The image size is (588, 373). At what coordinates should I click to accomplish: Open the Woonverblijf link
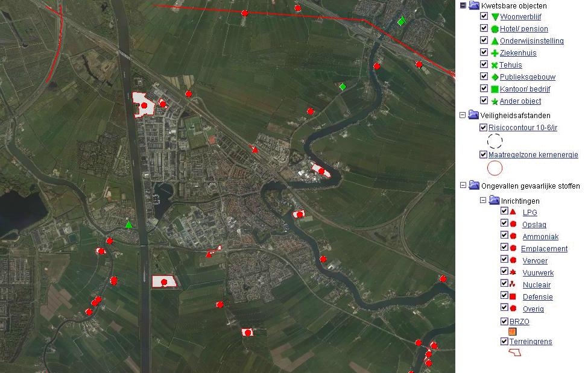pyautogui.click(x=520, y=16)
